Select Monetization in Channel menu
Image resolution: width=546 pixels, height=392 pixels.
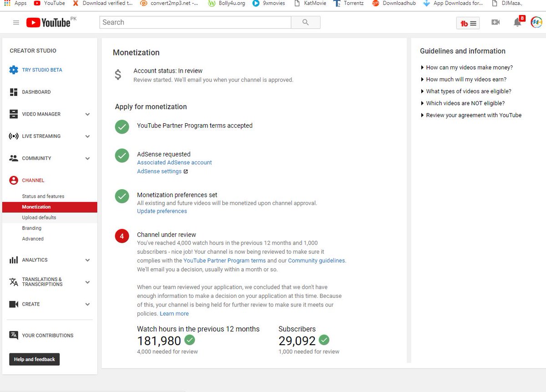50,207
